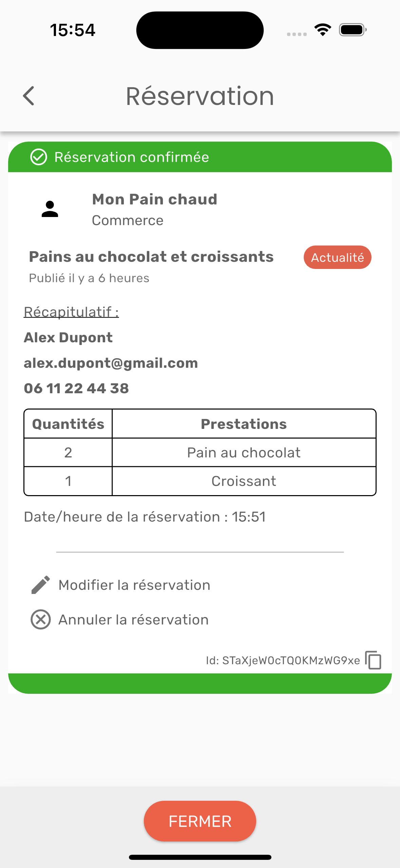Screen dimensions: 400x868
Task: Go back using the chevron arrow
Action: coord(29,96)
